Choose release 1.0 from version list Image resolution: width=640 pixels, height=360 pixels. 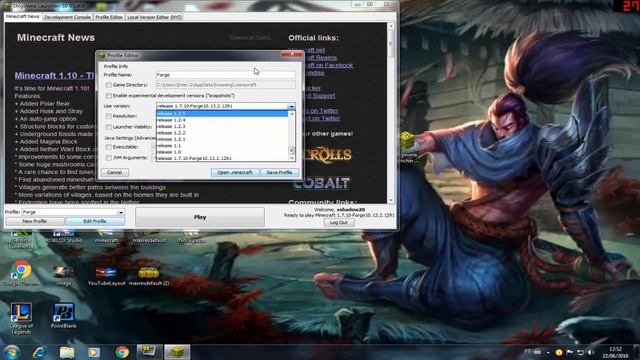(222, 152)
